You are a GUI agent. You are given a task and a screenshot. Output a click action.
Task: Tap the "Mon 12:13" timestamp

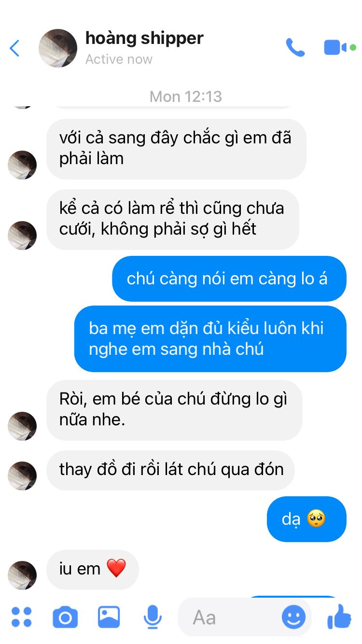(186, 96)
